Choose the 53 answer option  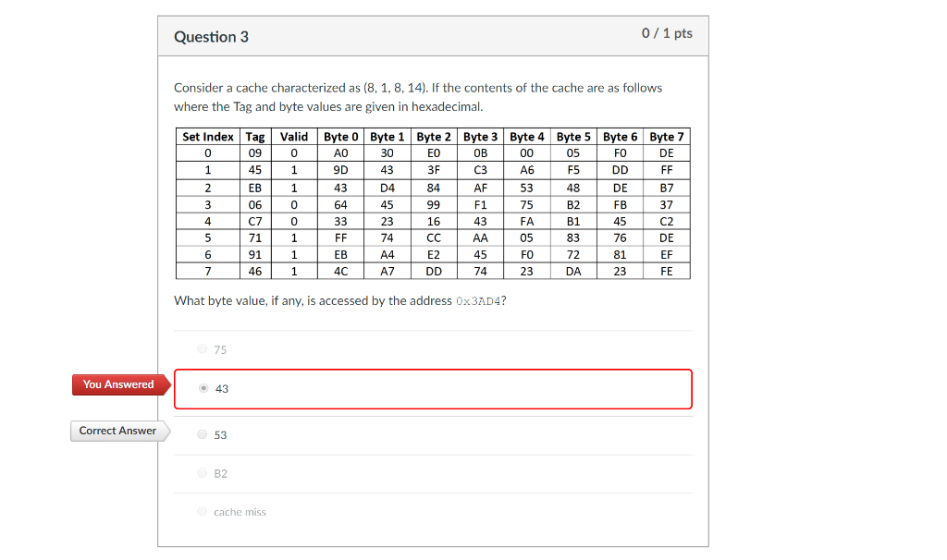click(x=218, y=434)
